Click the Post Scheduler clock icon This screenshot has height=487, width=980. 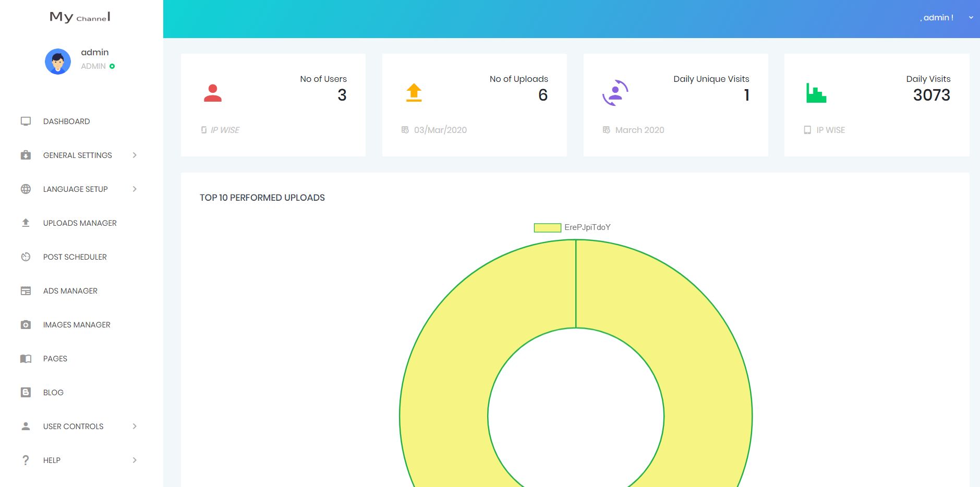pos(26,257)
